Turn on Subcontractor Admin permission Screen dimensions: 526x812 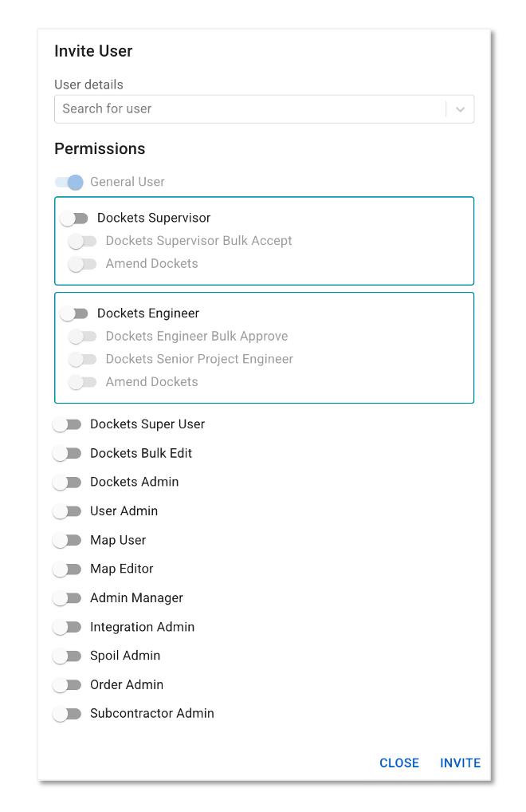pyautogui.click(x=67, y=714)
